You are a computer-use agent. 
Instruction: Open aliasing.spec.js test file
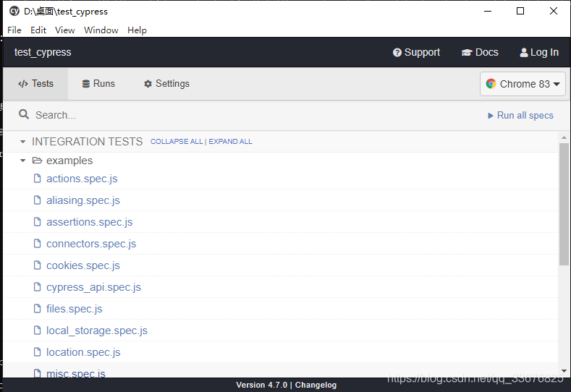(83, 200)
